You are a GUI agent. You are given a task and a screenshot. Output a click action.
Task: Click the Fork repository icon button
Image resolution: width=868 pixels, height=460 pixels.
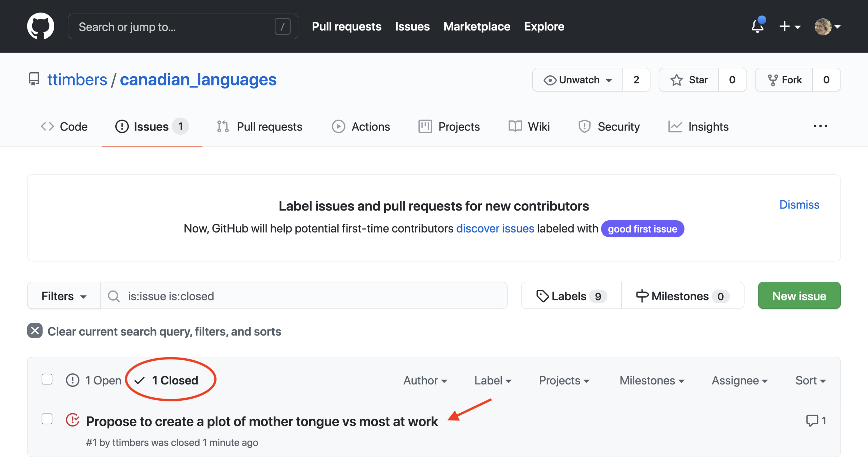pos(784,80)
